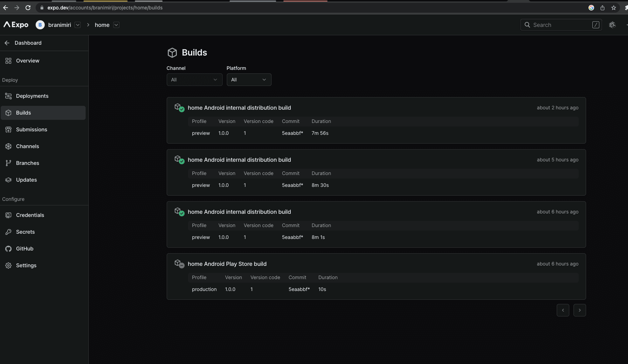
Task: Click the Expo logo
Action: coord(16,25)
